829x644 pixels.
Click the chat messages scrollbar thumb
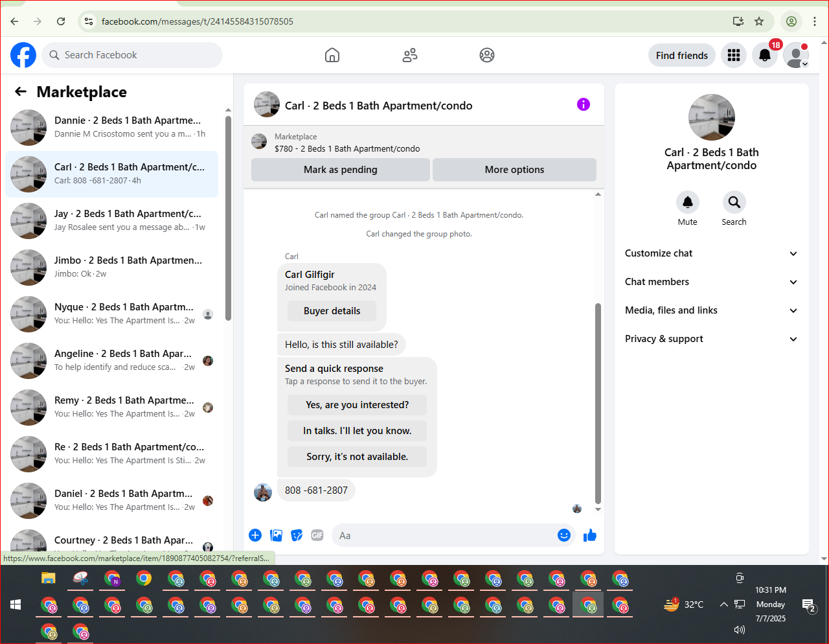(598, 403)
